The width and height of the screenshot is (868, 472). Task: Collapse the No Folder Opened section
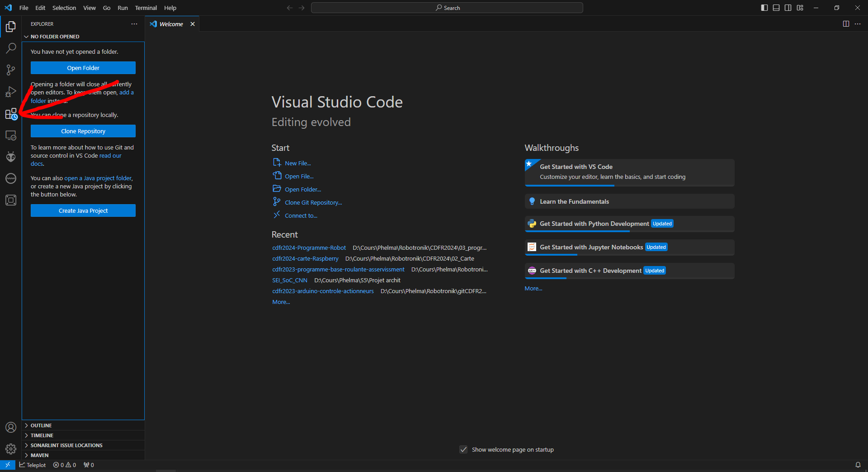[x=83, y=37]
